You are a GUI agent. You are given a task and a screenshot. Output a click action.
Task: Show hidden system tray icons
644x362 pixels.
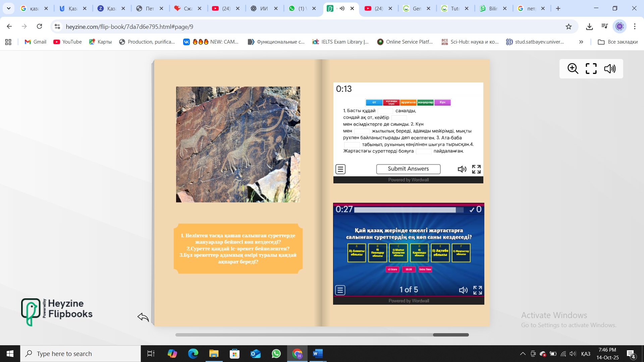pyautogui.click(x=523, y=354)
